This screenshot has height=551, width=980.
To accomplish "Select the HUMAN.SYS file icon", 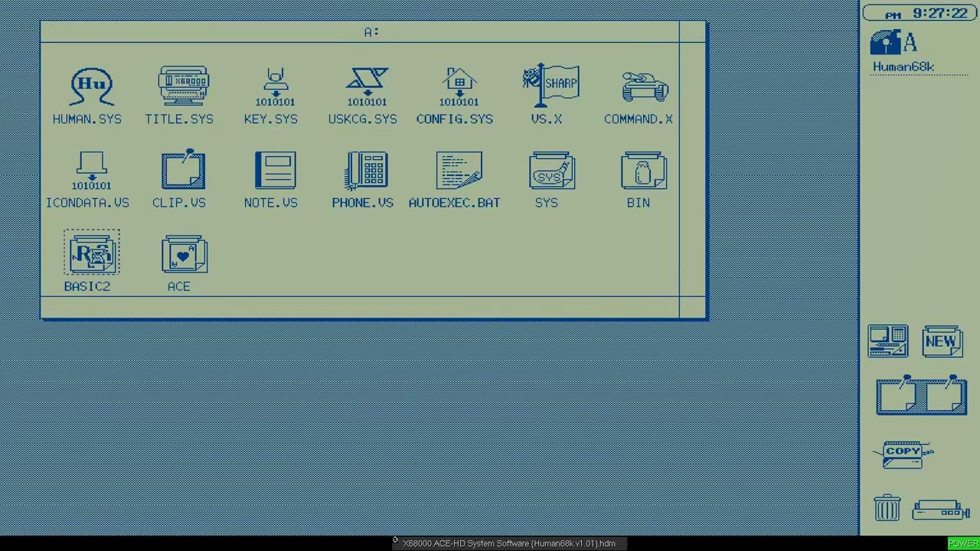I will pyautogui.click(x=92, y=86).
